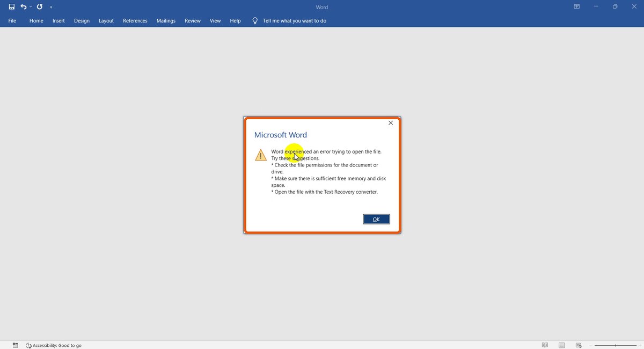Image resolution: width=644 pixels, height=349 pixels.
Task: Click the Save icon in quick access toolbar
Action: 11,7
